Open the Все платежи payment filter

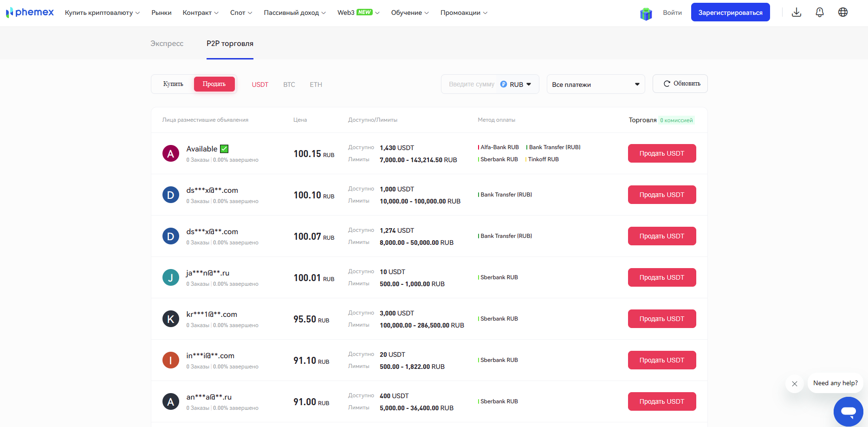[x=596, y=84]
